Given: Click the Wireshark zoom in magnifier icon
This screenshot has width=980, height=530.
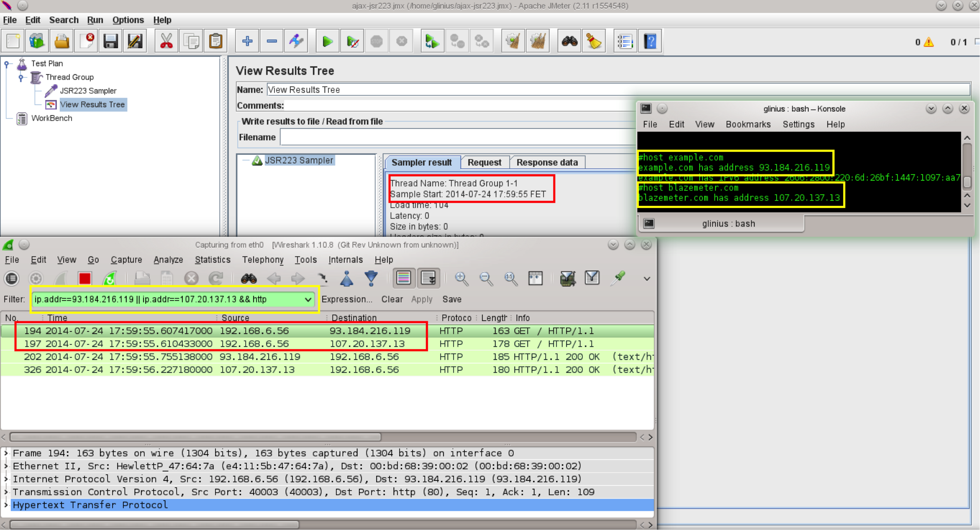Looking at the screenshot, I should (x=461, y=279).
